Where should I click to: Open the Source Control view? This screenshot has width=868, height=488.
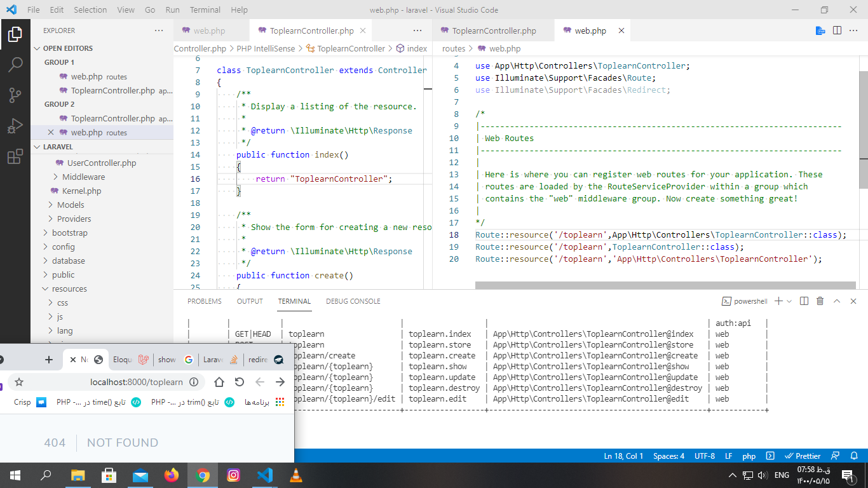coord(15,95)
